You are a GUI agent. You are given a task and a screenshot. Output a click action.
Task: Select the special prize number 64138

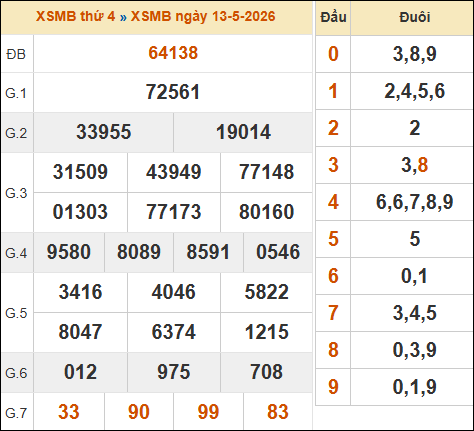pos(173,53)
